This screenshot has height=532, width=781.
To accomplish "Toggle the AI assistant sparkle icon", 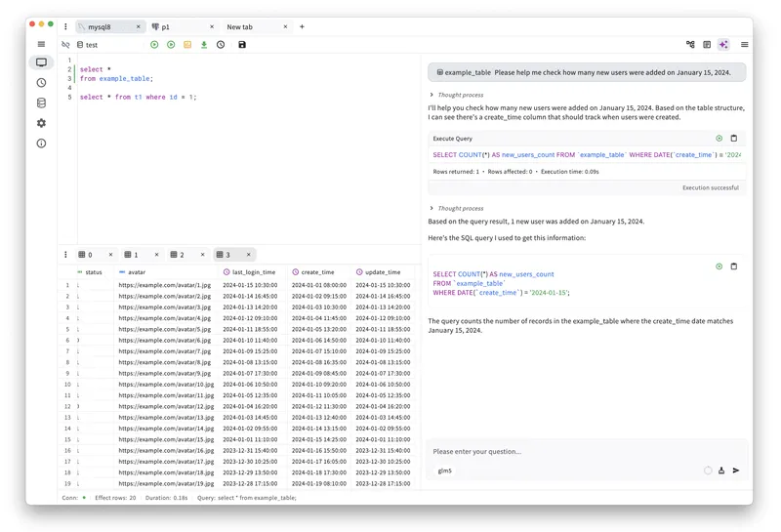I will point(723,45).
